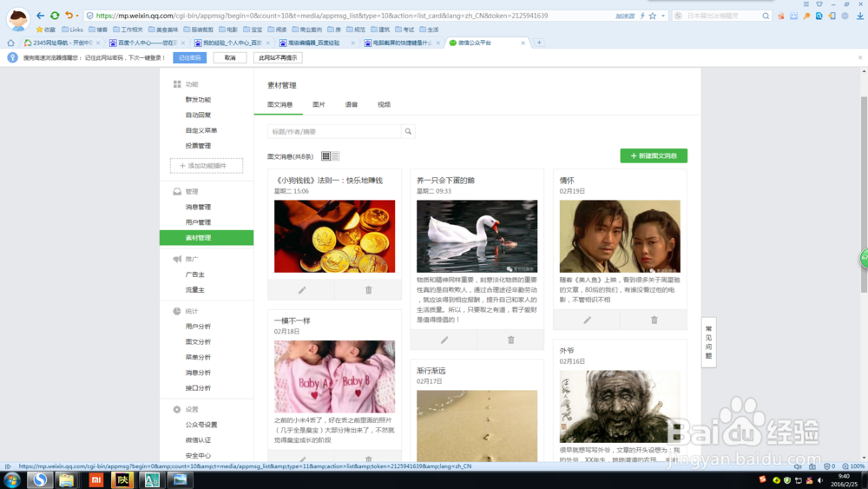
Task: Edit the 情怀 article using pencil icon
Action: tap(587, 320)
